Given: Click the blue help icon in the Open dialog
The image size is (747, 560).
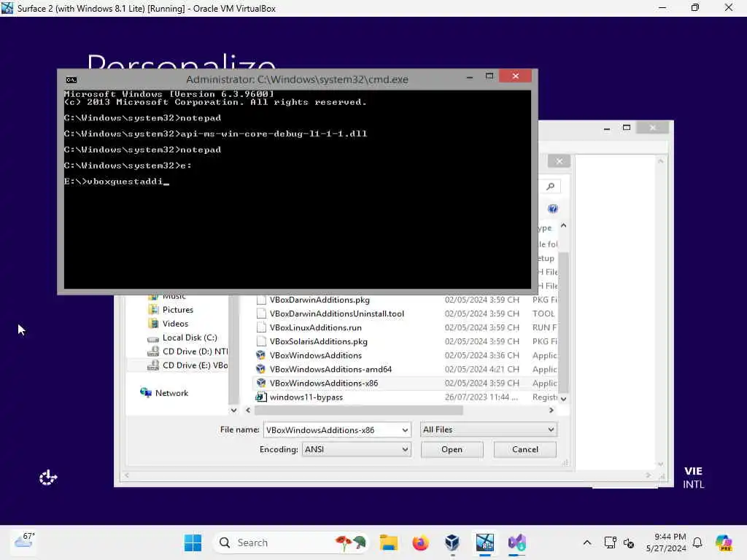Looking at the screenshot, I should 553,209.
